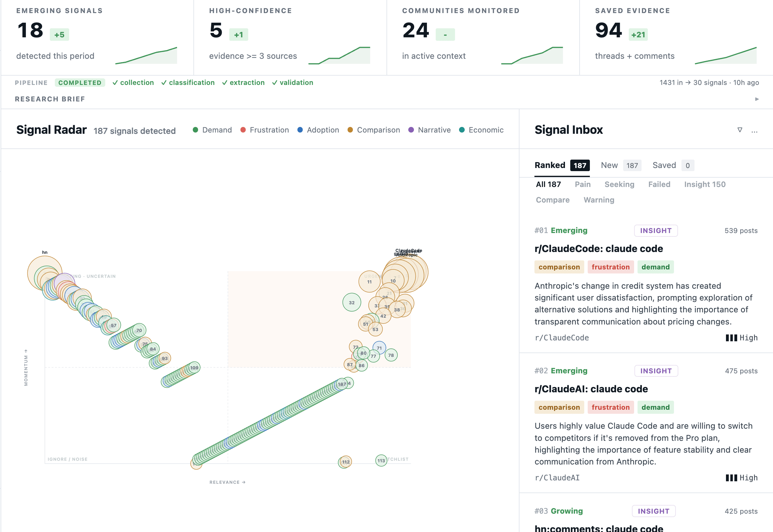This screenshot has width=773, height=532.
Task: Select signal bubble 11 in urgent zone
Action: point(369,282)
